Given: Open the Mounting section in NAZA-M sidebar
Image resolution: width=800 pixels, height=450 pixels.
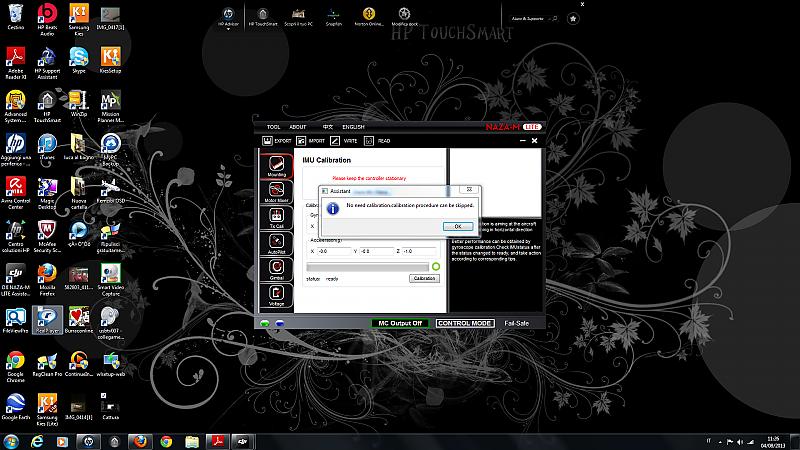Looking at the screenshot, I should (x=277, y=166).
